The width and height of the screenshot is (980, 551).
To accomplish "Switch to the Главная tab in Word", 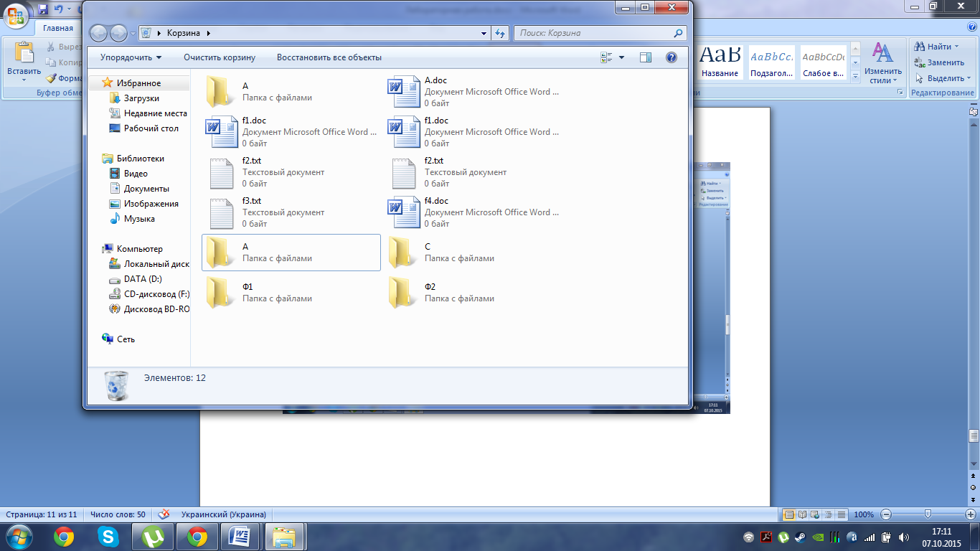I will [x=57, y=28].
